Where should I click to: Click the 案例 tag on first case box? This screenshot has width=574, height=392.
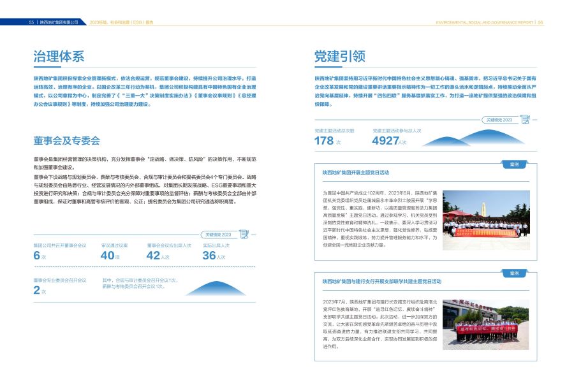point(514,164)
